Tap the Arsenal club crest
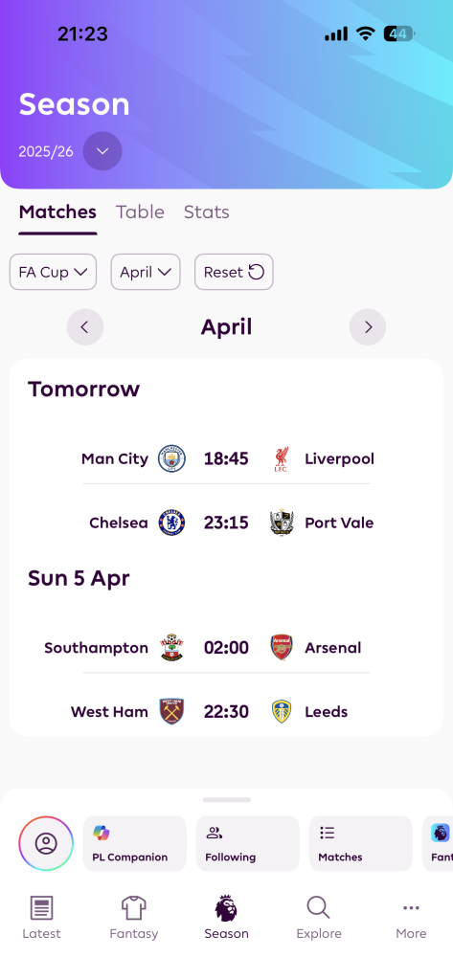 point(282,648)
